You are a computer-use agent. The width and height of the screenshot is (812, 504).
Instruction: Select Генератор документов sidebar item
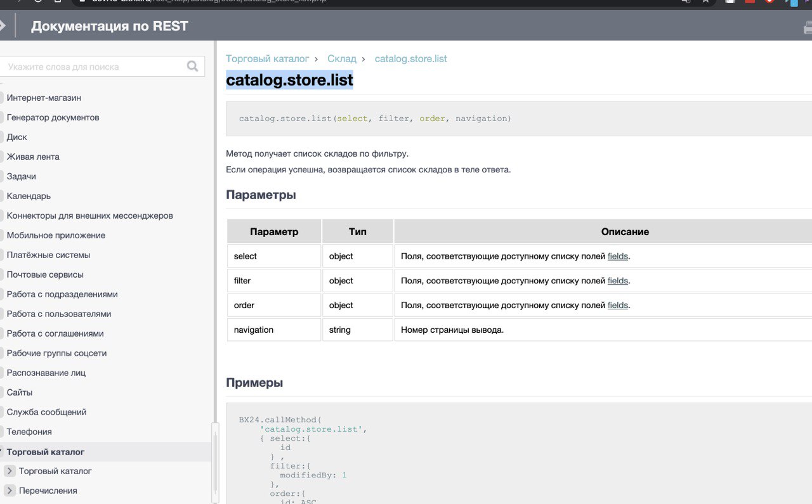coord(53,117)
